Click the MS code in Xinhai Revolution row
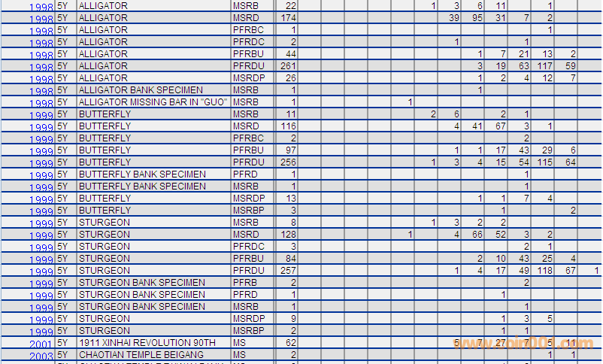This screenshot has height=364, width=603. point(240,343)
